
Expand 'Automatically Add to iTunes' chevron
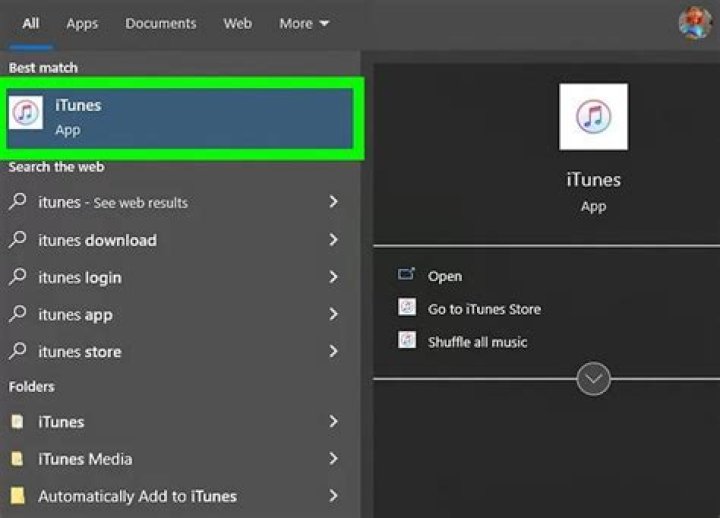[334, 495]
